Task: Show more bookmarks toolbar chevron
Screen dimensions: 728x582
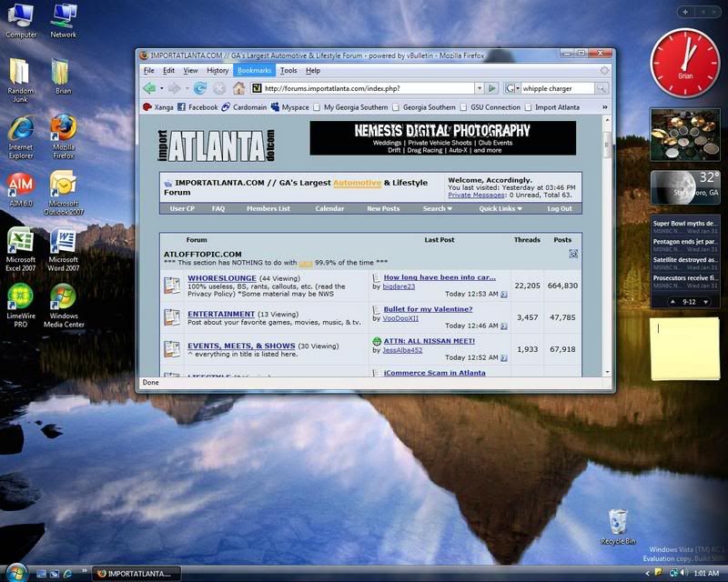Action: [x=604, y=107]
